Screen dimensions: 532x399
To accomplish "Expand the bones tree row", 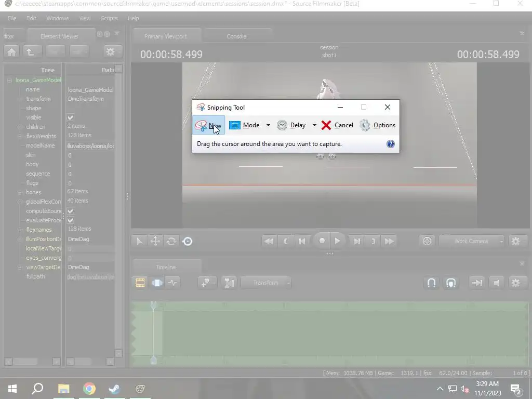I will click(x=20, y=192).
